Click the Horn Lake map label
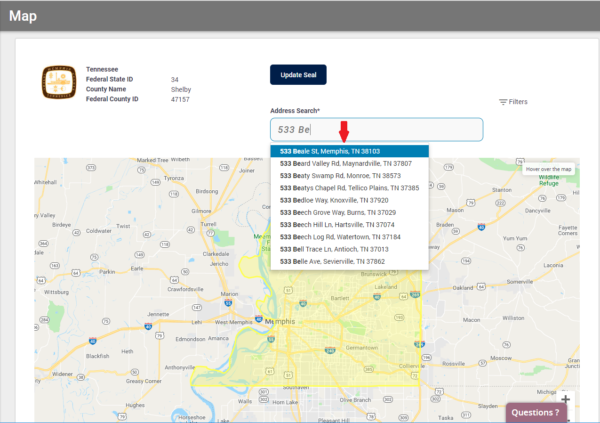 tap(285, 402)
